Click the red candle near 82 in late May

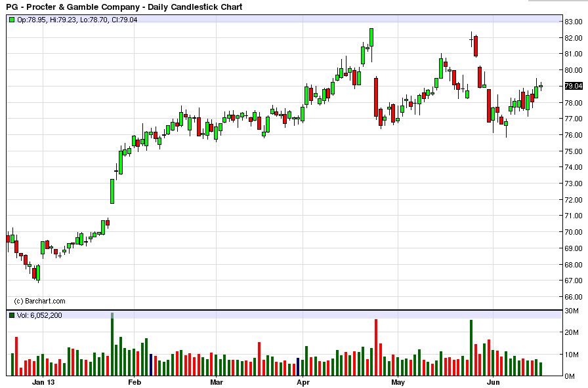click(x=476, y=46)
